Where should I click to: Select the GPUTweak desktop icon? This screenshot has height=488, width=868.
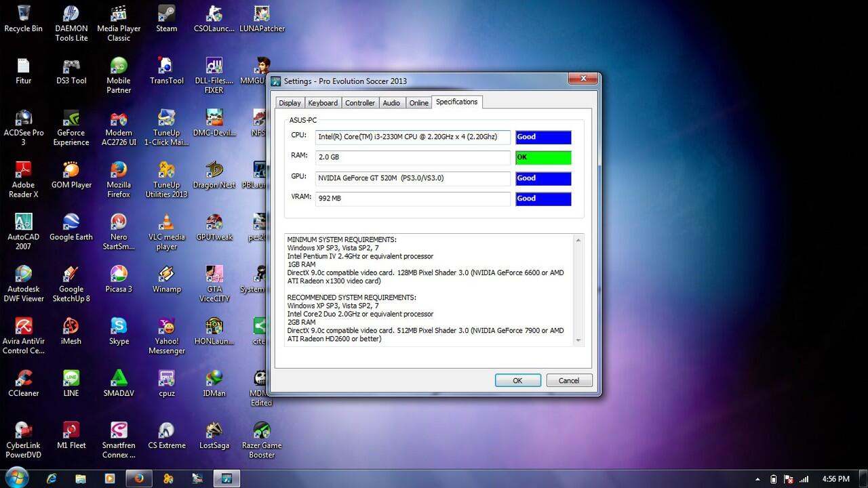click(214, 228)
